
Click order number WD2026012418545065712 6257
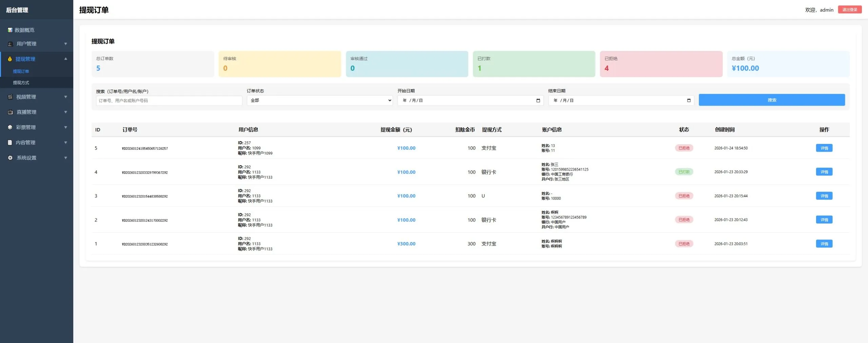(145, 149)
